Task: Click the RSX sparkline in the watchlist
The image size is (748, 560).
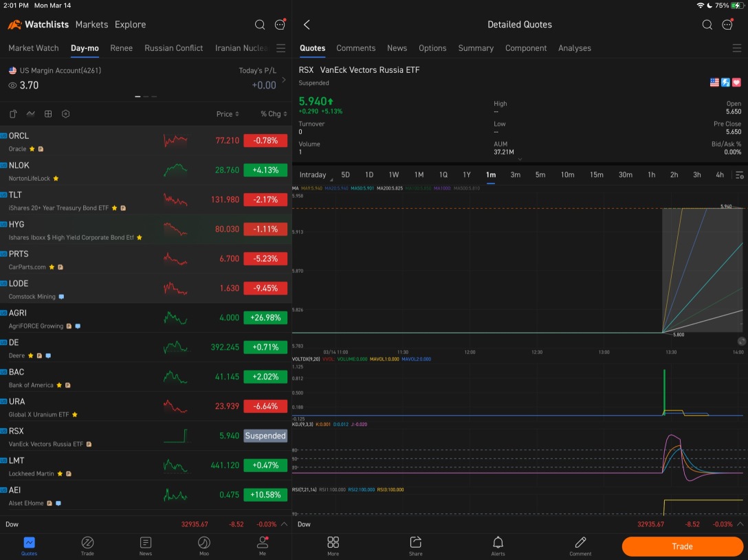Action: coord(175,436)
